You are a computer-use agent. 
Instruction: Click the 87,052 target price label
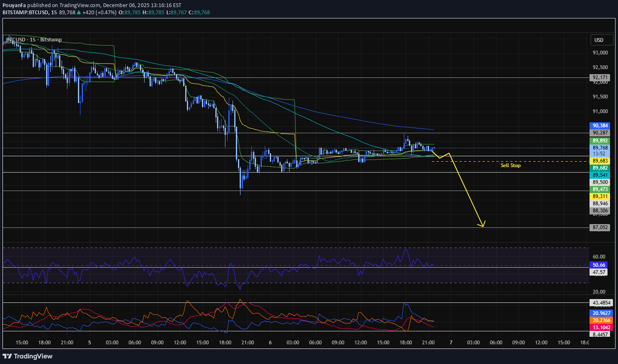[x=600, y=227]
